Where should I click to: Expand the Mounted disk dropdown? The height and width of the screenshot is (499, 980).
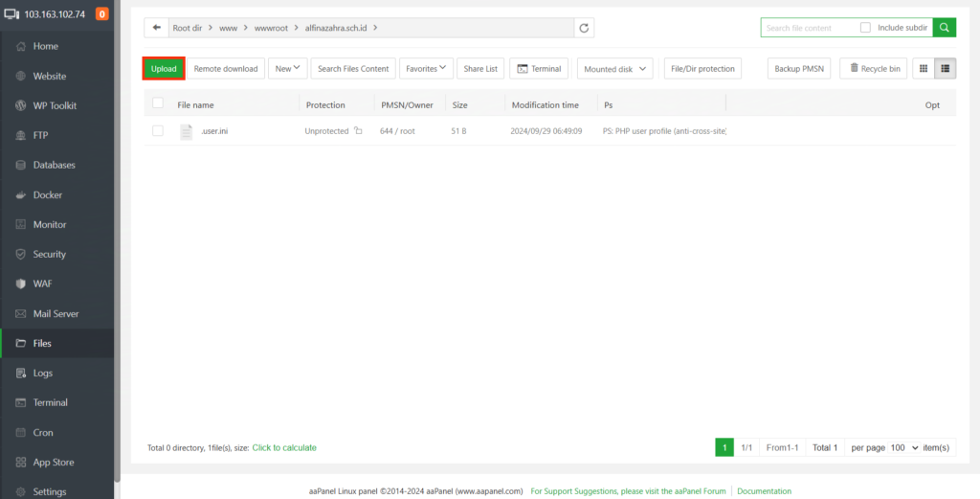pyautogui.click(x=615, y=69)
